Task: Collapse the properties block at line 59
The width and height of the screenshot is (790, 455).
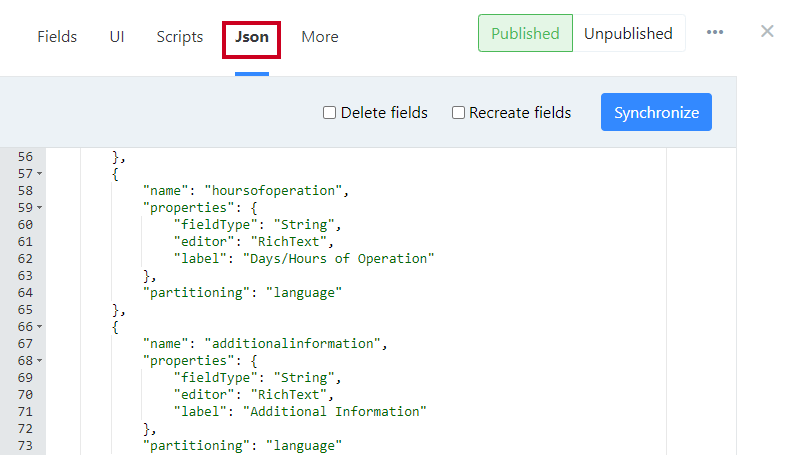Action: 39,208
